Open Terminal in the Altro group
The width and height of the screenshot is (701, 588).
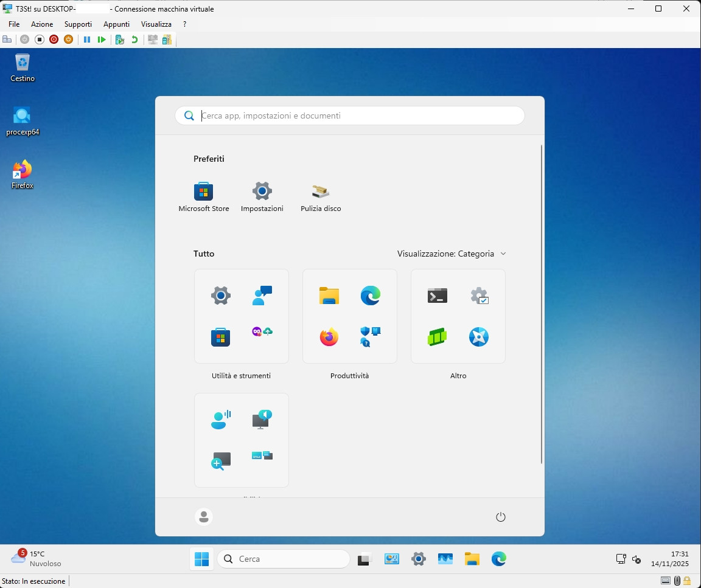pos(438,296)
